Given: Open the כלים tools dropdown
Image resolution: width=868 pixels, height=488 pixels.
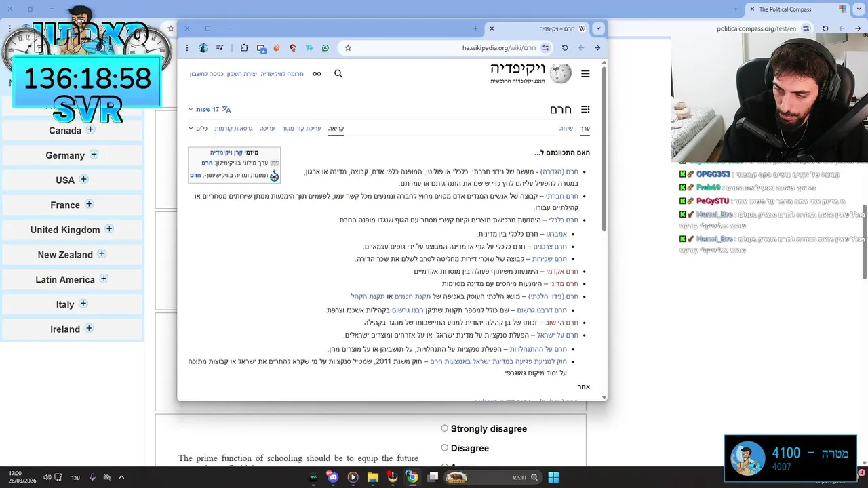Looking at the screenshot, I should coord(198,128).
